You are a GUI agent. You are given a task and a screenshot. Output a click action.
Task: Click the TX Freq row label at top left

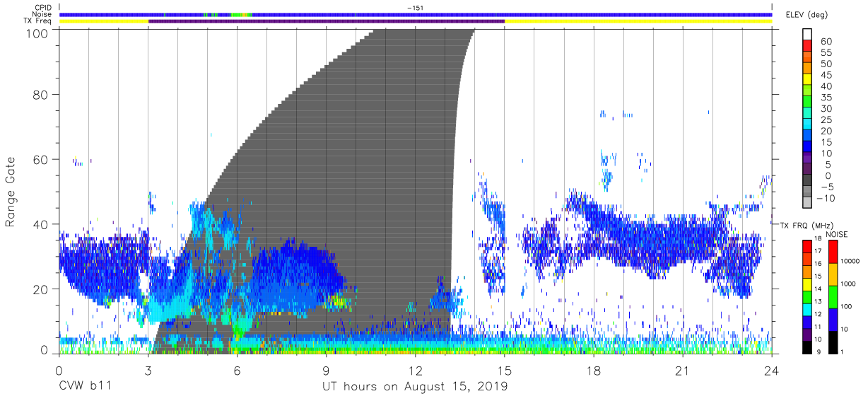click(x=38, y=21)
